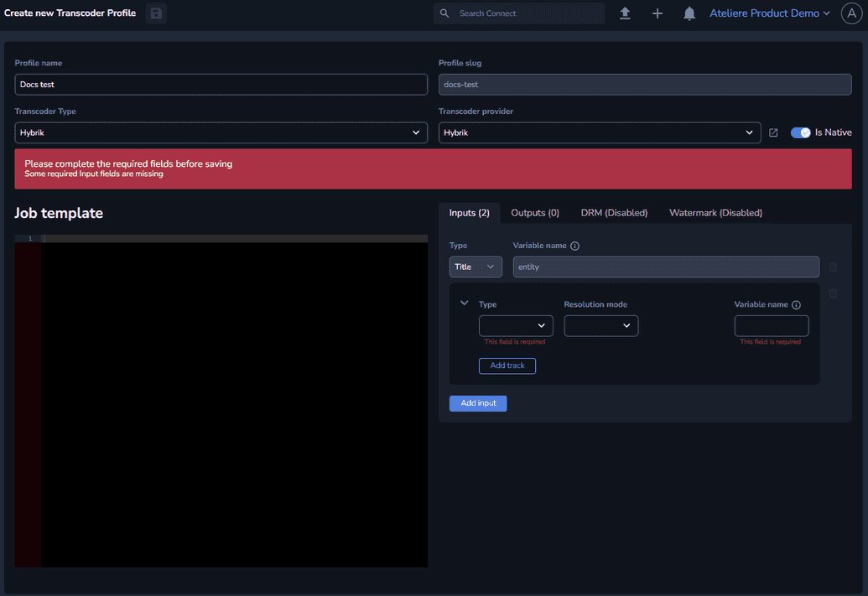Collapse the second input block chevron
This screenshot has width=868, height=596.
tap(465, 303)
